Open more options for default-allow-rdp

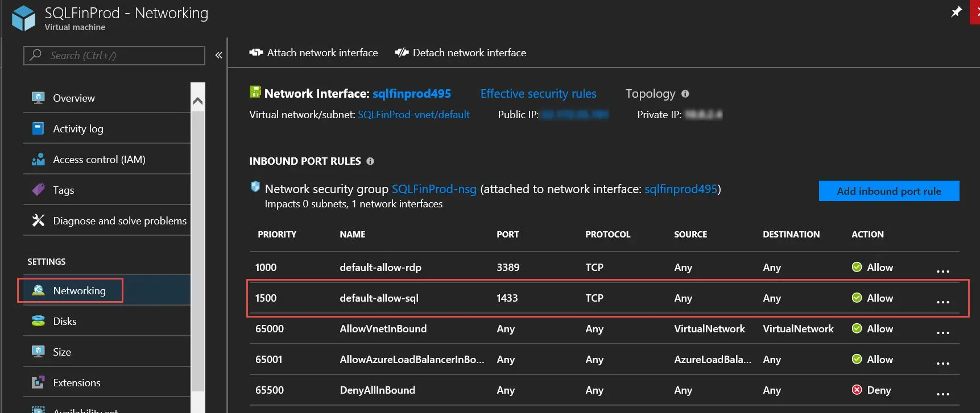tap(943, 271)
